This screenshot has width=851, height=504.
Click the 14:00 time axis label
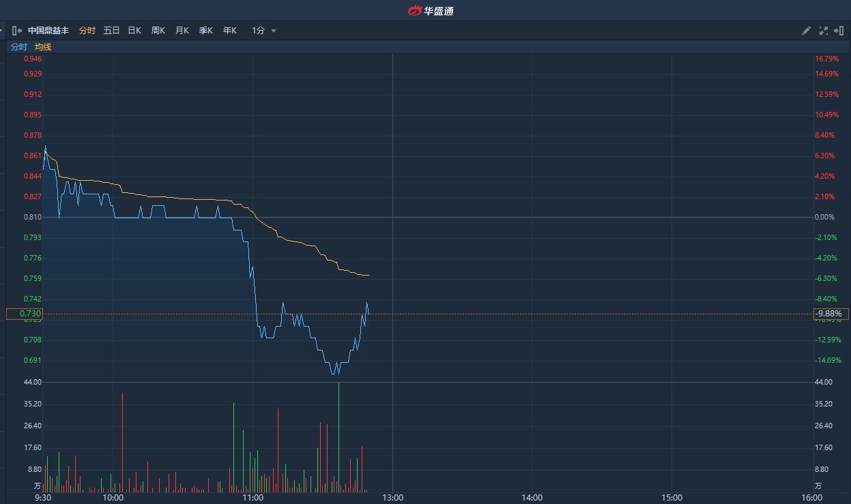pos(532,498)
